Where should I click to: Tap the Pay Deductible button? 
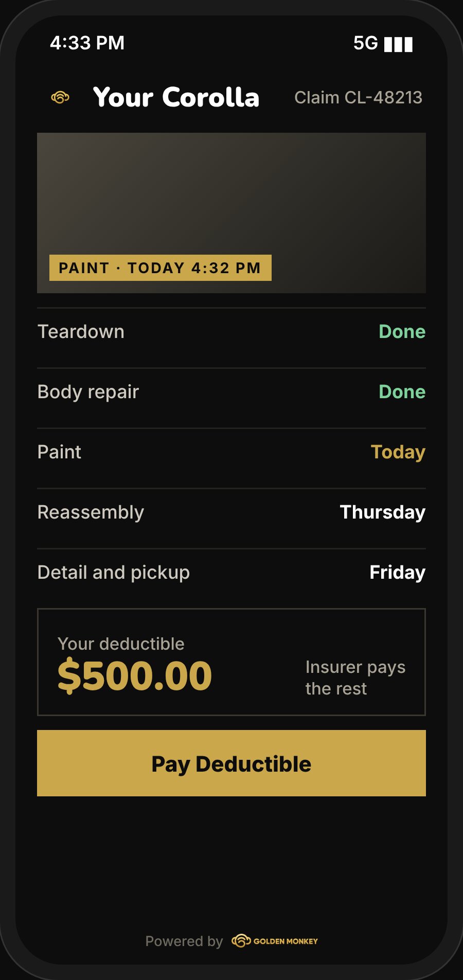pyautogui.click(x=232, y=763)
